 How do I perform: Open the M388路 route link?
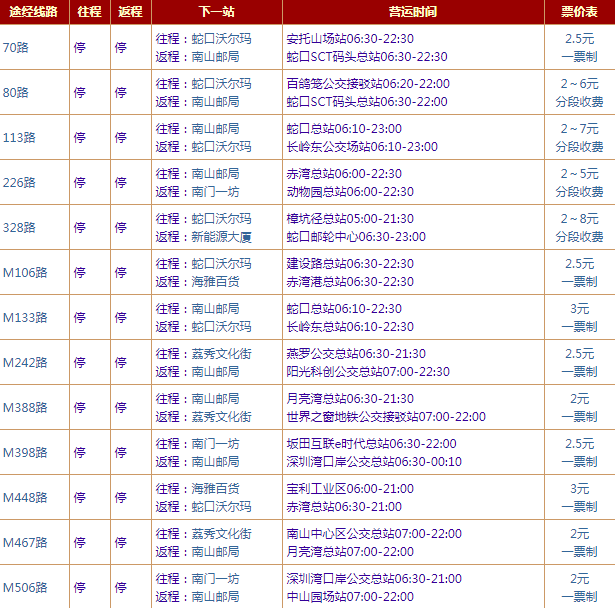click(25, 407)
